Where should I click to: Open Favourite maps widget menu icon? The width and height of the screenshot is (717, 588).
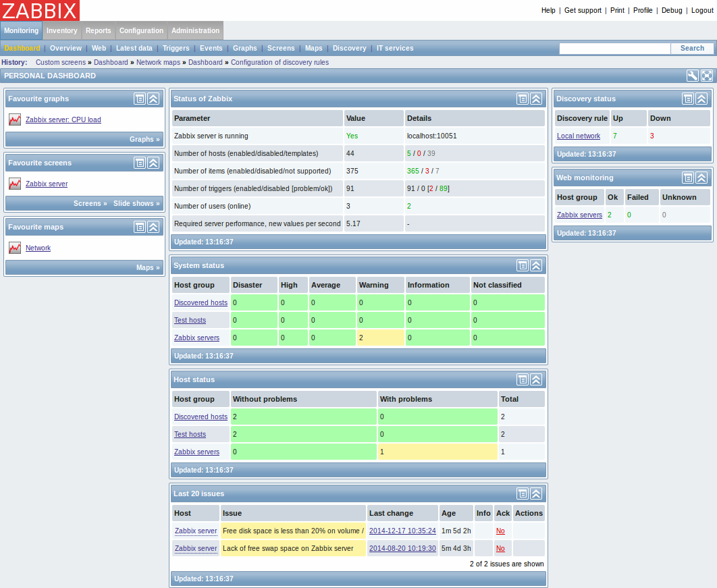pos(140,227)
